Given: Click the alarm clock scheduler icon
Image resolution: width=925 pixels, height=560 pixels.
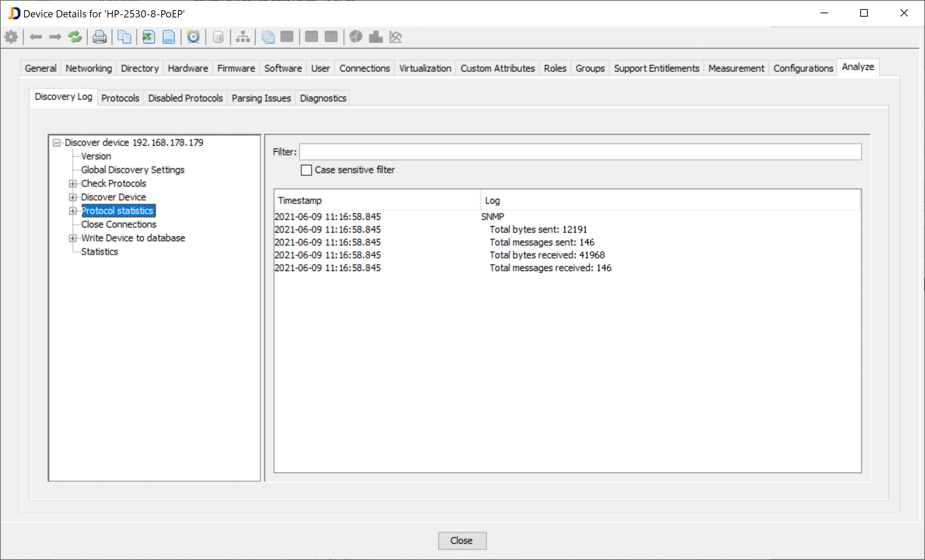Looking at the screenshot, I should (193, 37).
